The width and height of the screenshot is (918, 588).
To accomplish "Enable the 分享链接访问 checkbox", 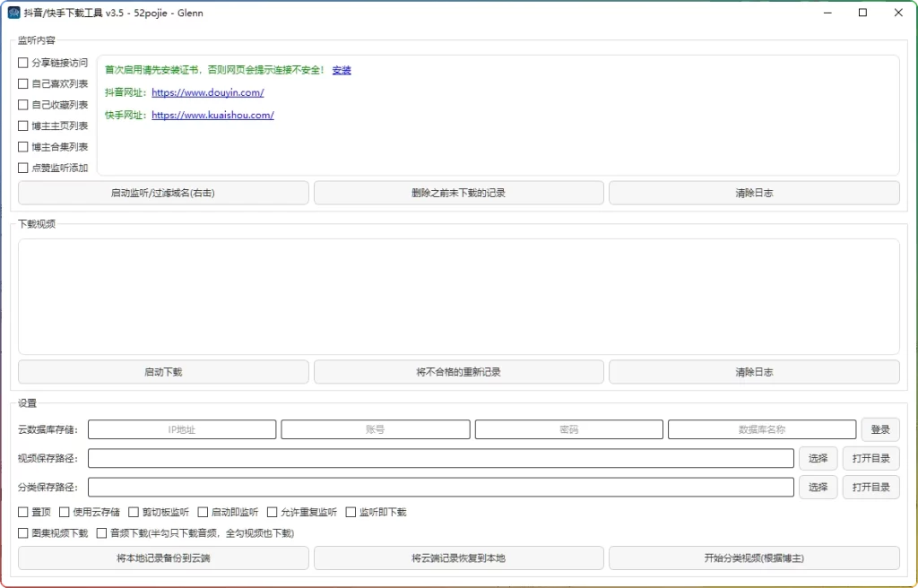I will (23, 63).
